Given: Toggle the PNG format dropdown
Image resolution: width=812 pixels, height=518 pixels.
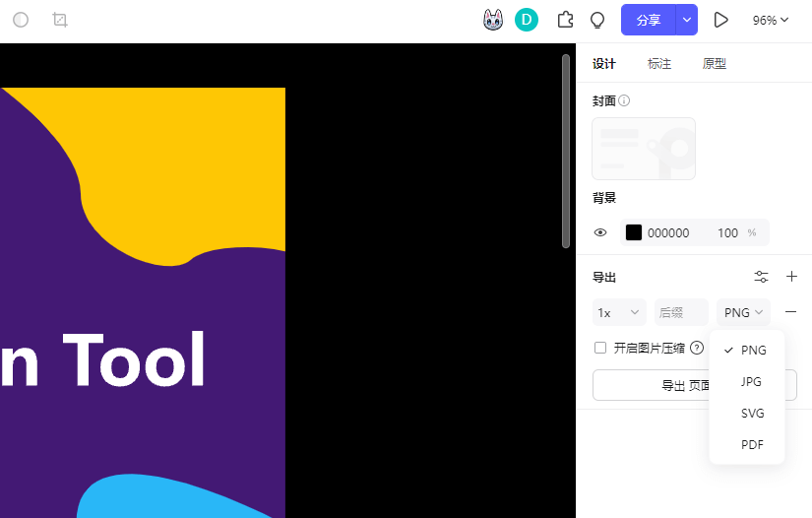Looking at the screenshot, I should click(744, 312).
